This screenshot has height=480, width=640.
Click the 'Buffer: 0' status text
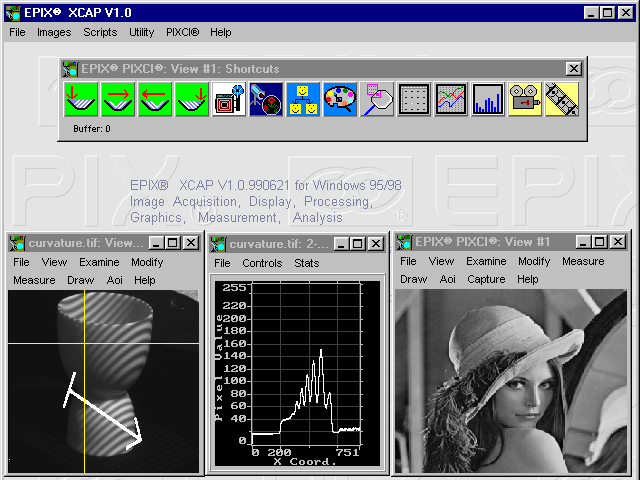(92, 129)
